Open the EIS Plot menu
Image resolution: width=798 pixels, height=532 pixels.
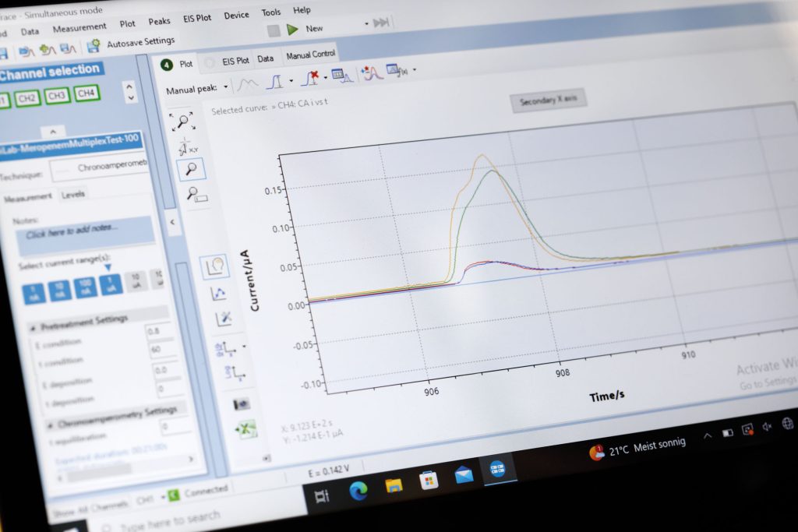click(x=197, y=19)
